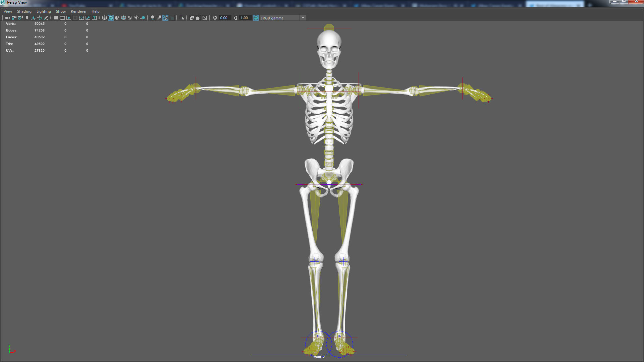Open the Show menu
644x362 pixels.
coord(61,11)
